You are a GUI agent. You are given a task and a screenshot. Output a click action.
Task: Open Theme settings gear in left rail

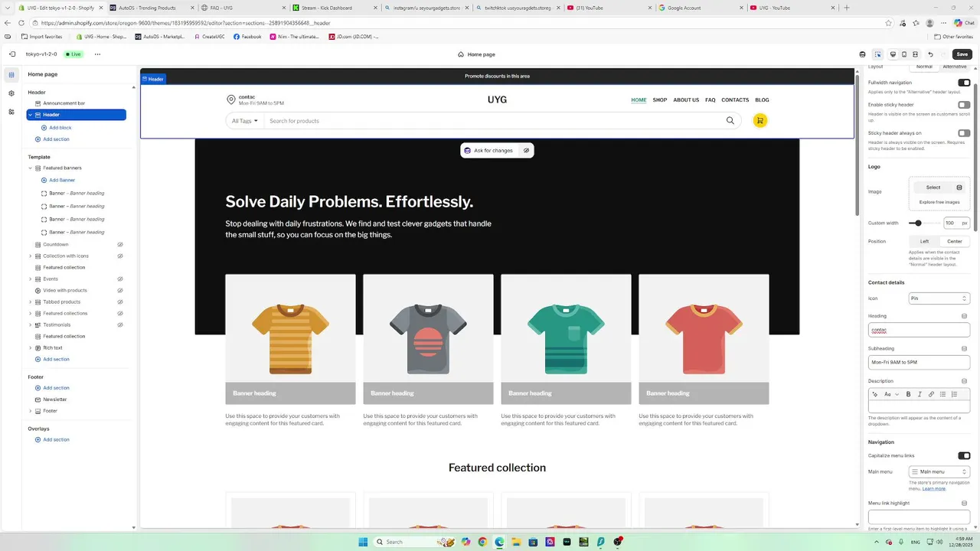11,93
